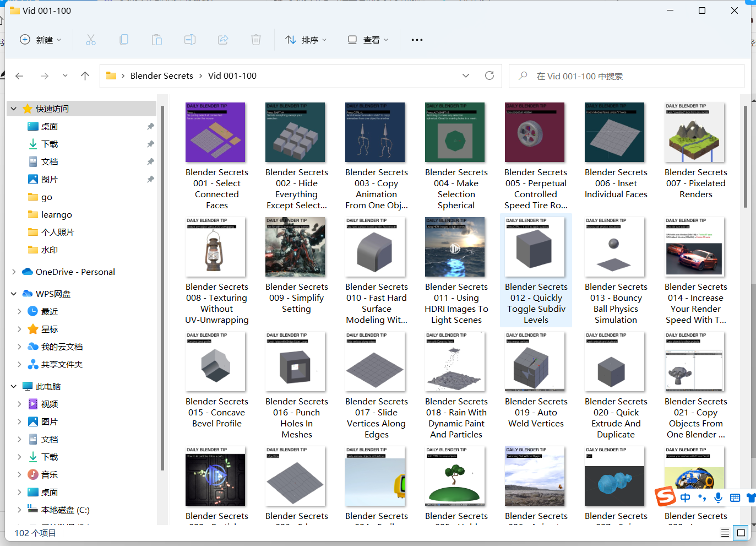The width and height of the screenshot is (756, 546).
Task: Click the Sogou S input method icon
Action: pyautogui.click(x=665, y=497)
